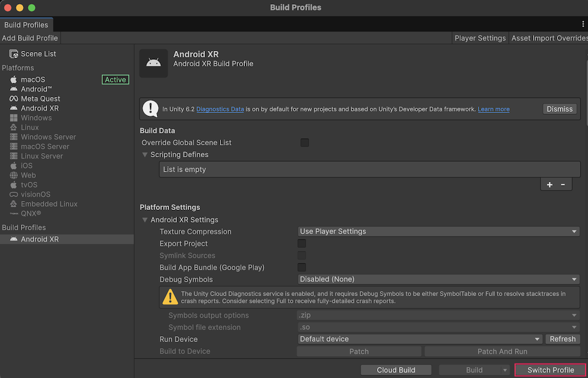Toggle the Export Project checkbox
The width and height of the screenshot is (588, 378).
pos(302,243)
